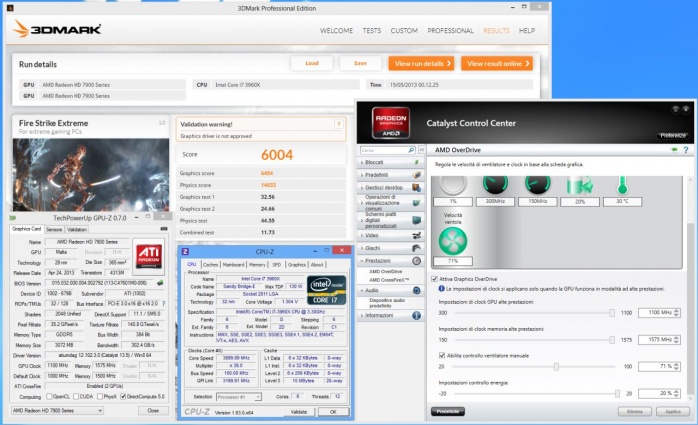This screenshot has width=698, height=425.
Task: Click the 3DMark logo
Action: pyautogui.click(x=57, y=29)
